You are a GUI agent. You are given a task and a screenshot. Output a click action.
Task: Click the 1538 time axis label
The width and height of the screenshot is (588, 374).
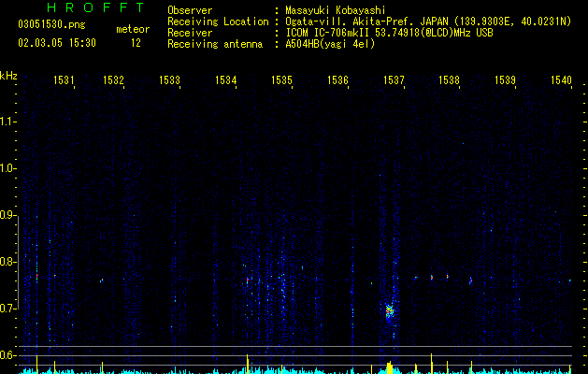[449, 79]
